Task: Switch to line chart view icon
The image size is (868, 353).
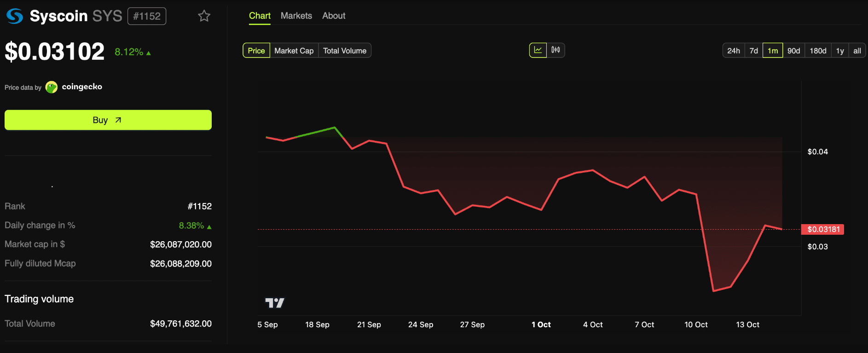Action: pos(538,50)
